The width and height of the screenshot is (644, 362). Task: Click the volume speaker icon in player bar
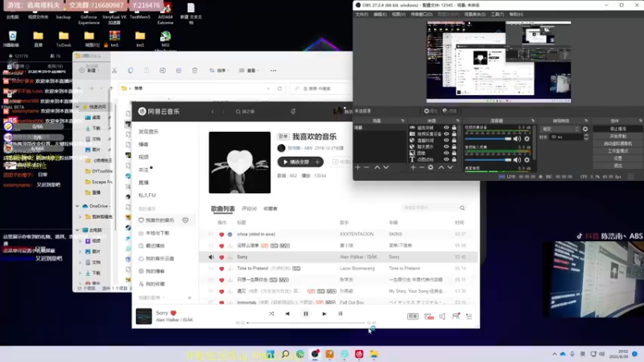point(442,316)
